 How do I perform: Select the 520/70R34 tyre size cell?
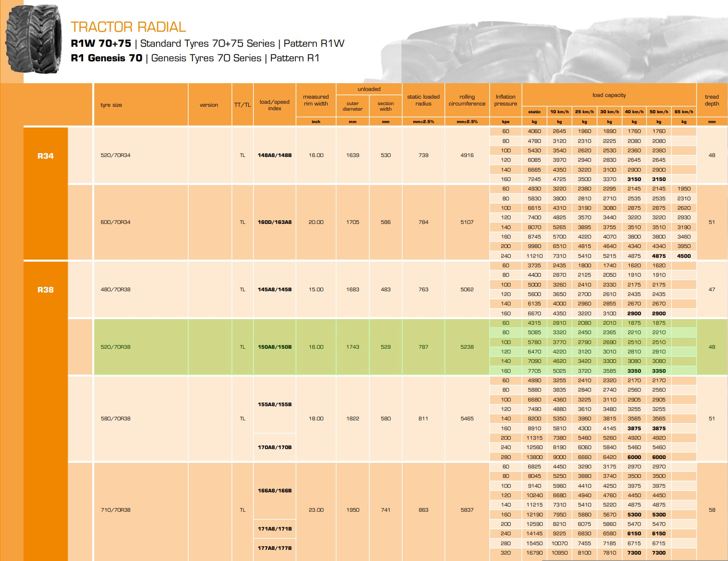(116, 155)
